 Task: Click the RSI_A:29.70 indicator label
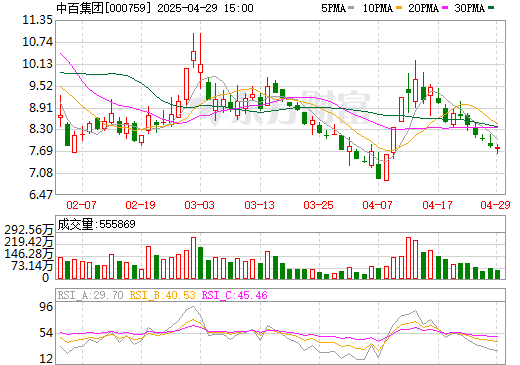pos(91,295)
